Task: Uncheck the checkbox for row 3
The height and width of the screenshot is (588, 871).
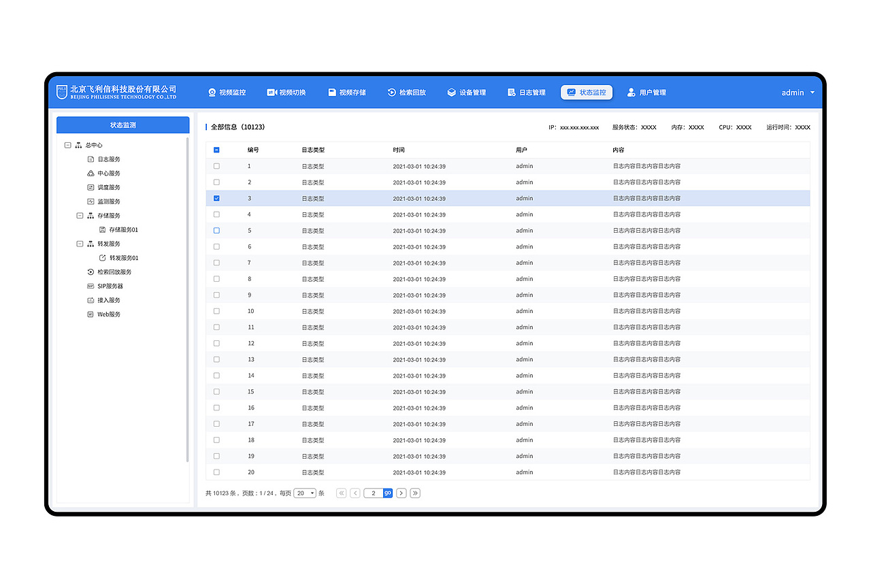Action: (x=216, y=198)
